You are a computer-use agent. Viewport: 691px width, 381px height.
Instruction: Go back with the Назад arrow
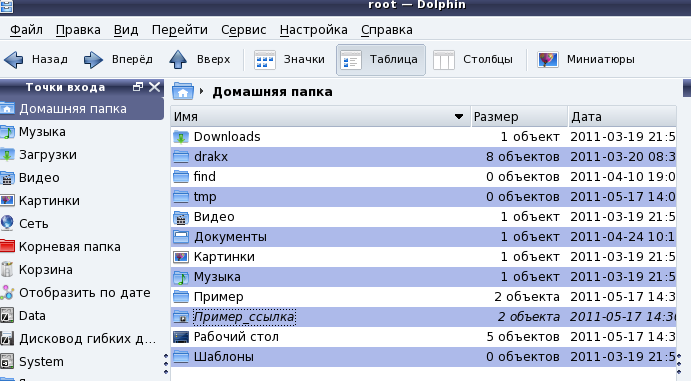point(35,59)
